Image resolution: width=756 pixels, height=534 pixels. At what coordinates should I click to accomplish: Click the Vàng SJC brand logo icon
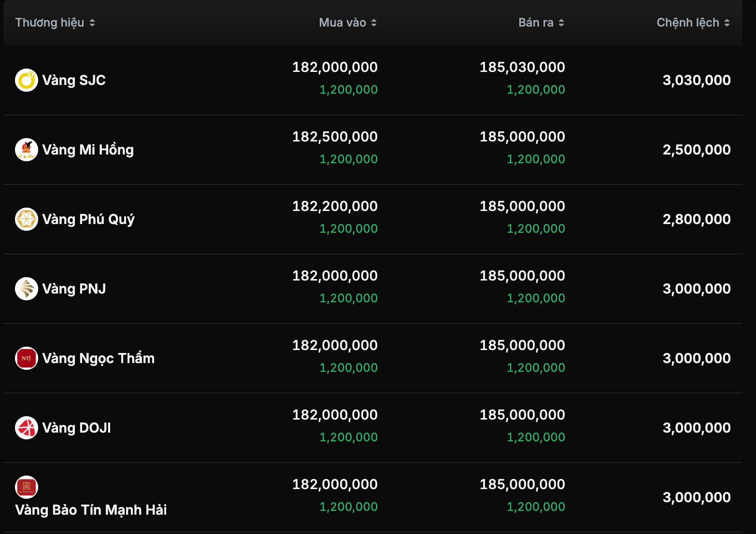(x=27, y=80)
